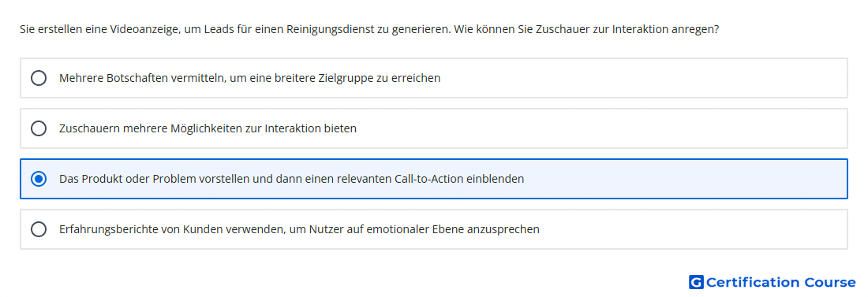Select the radio button for Mehrere Botschaften vermitteln
The image size is (868, 297).
39,78
